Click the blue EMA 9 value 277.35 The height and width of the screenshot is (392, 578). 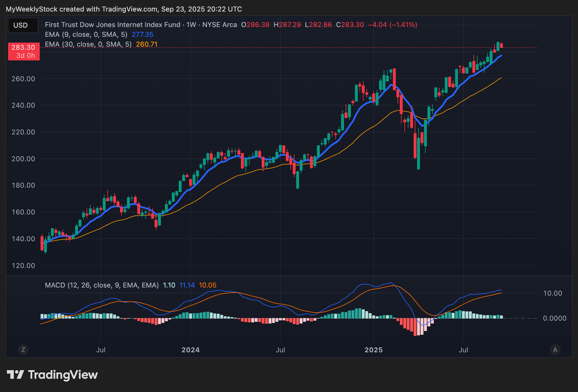coord(142,35)
